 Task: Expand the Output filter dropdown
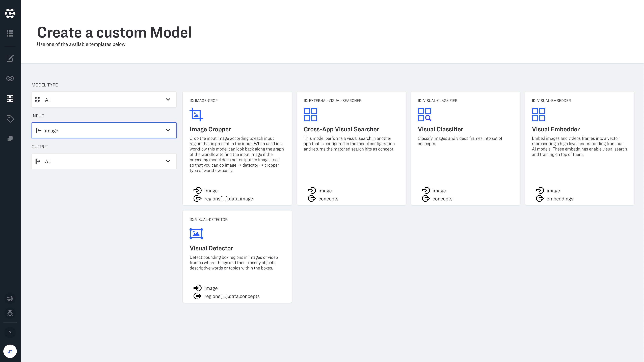tap(104, 161)
